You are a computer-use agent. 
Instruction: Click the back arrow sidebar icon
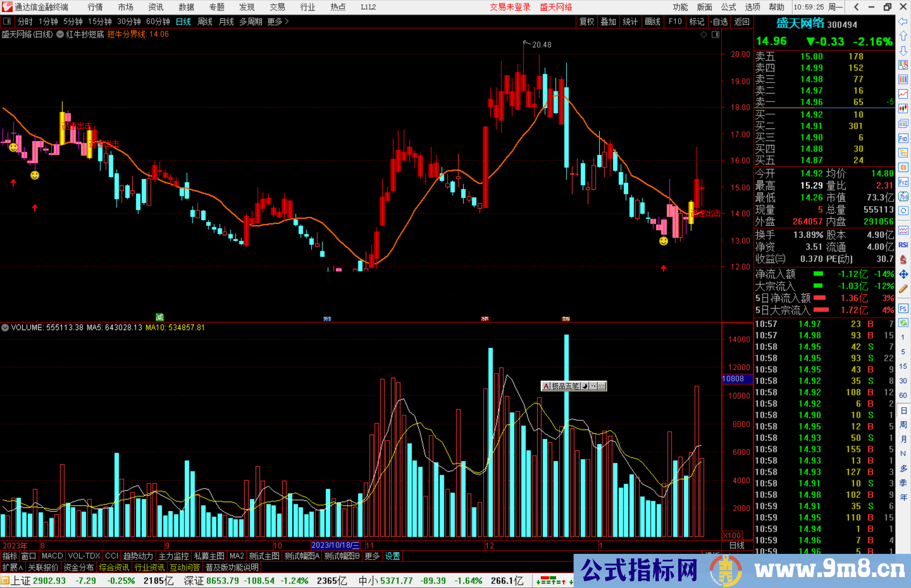(903, 21)
